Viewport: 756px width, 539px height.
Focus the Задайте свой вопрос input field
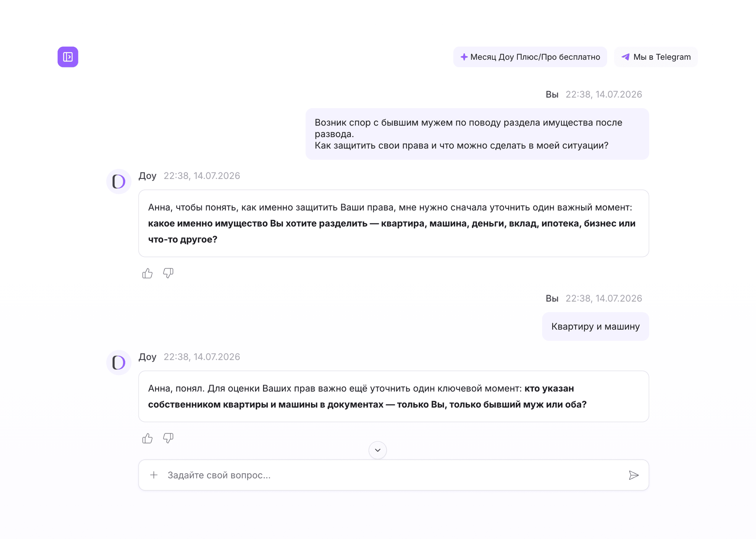tap(394, 475)
